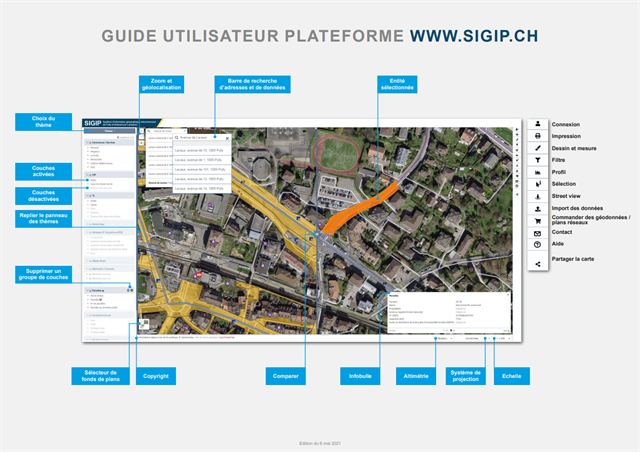Collapse the TL layer group
The image size is (640, 452).
click(x=109, y=196)
